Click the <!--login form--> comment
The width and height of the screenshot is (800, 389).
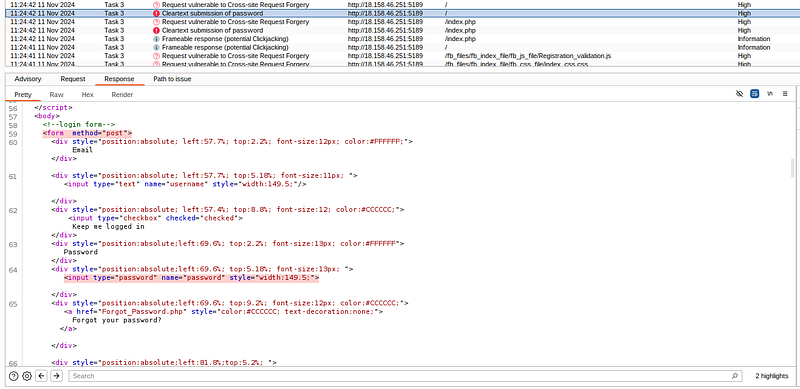79,125
